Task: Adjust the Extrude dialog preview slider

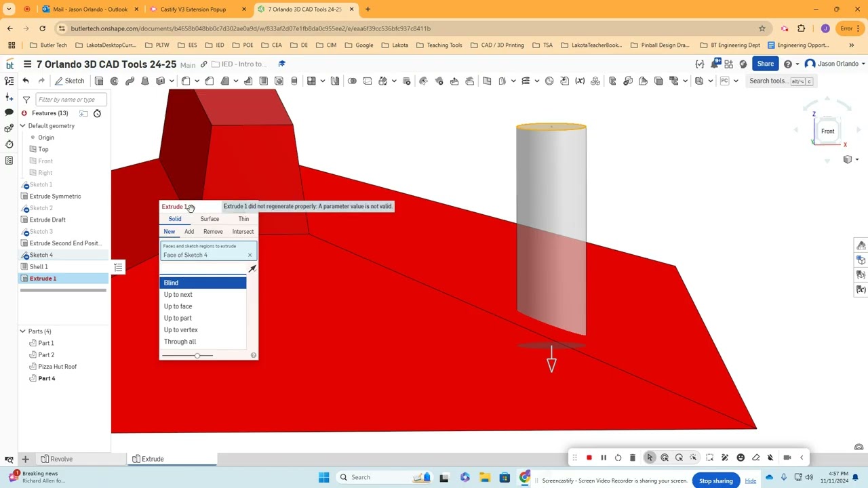Action: (x=197, y=356)
